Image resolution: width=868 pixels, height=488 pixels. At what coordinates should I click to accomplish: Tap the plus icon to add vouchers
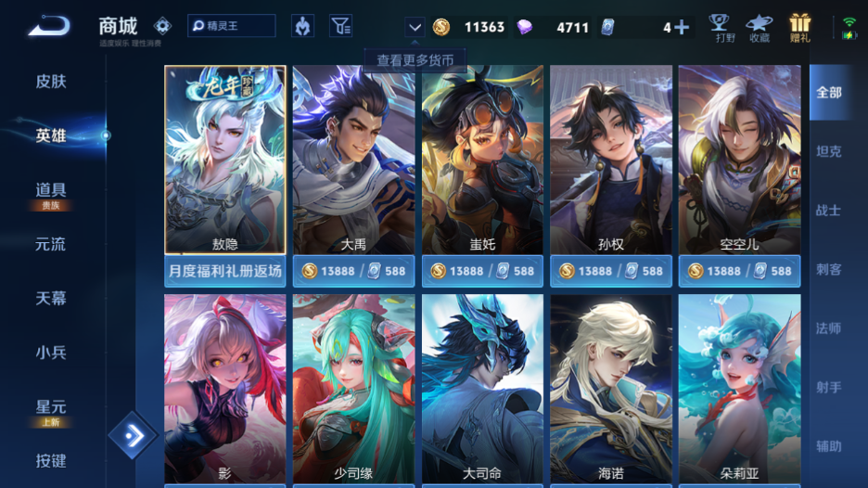pyautogui.click(x=682, y=27)
